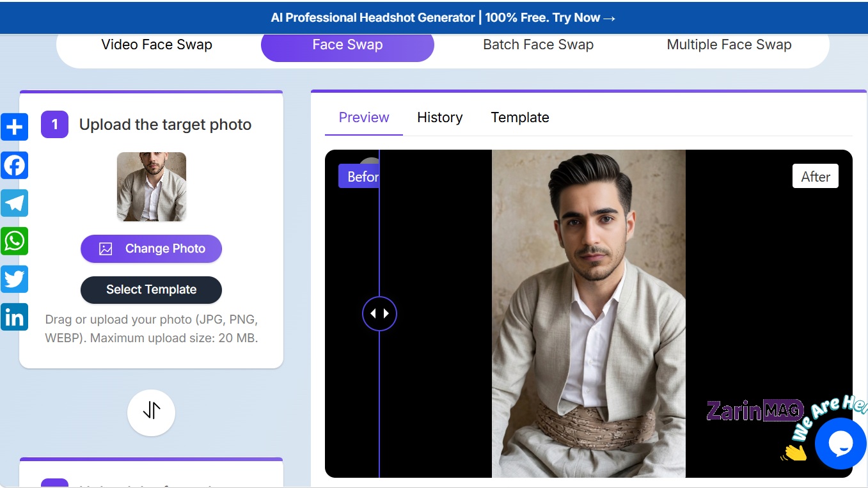Screen dimensions: 868x488
Task: Click the before/after comparison slider handle
Action: (379, 313)
